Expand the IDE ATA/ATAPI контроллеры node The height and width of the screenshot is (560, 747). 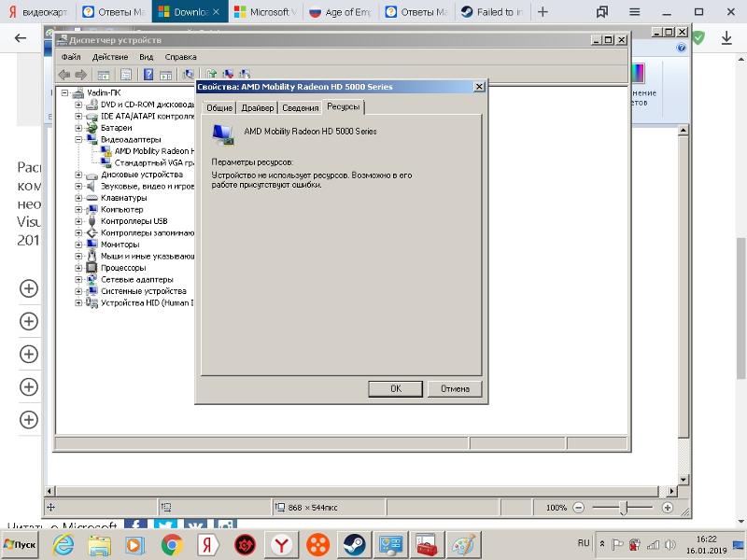coord(78,116)
